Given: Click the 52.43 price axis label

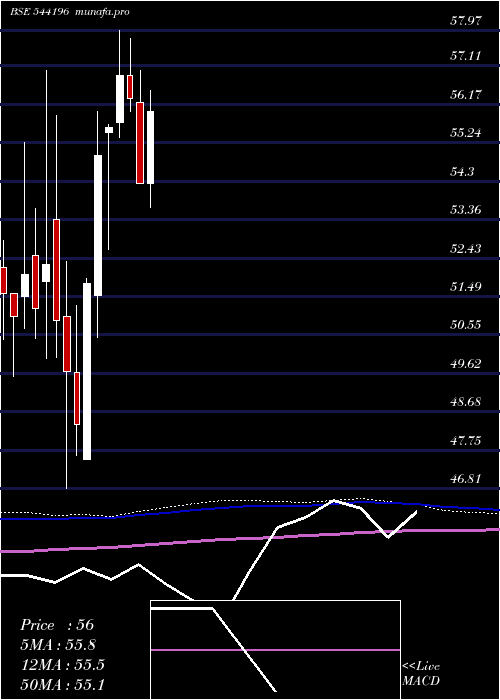Looking at the screenshot, I should (x=465, y=248).
